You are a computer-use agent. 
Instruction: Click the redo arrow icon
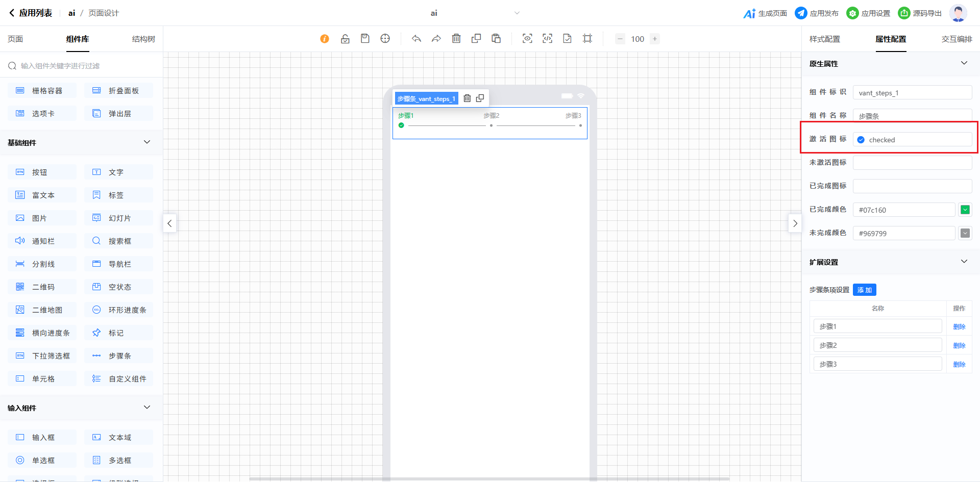436,39
